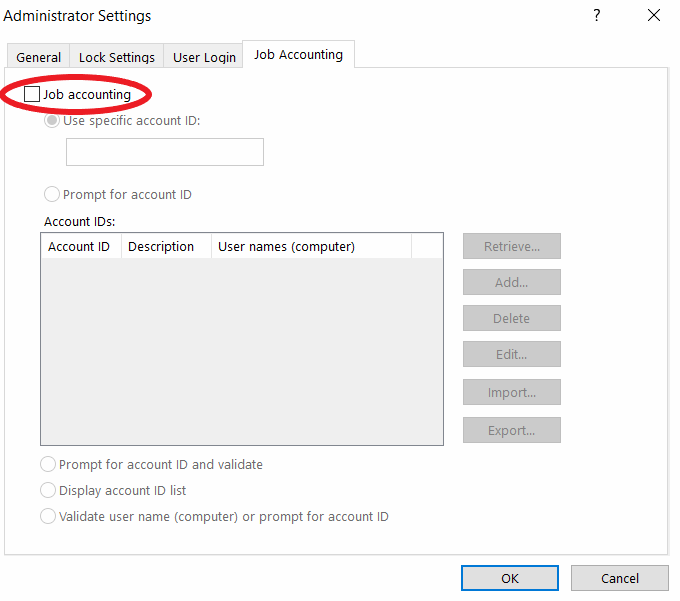Image resolution: width=680 pixels, height=601 pixels.
Task: Select Validate user name (computer) radio button
Action: point(48,516)
